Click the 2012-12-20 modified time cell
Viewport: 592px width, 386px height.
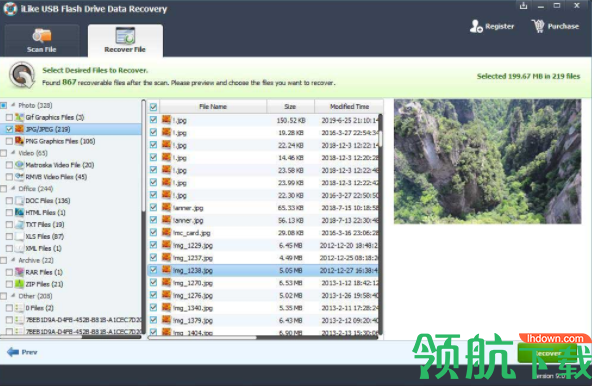coord(348,245)
